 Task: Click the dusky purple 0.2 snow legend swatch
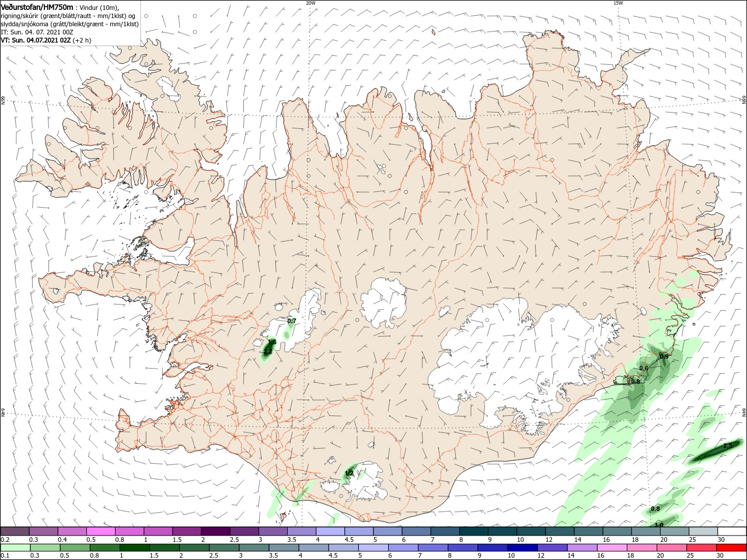click(15, 531)
